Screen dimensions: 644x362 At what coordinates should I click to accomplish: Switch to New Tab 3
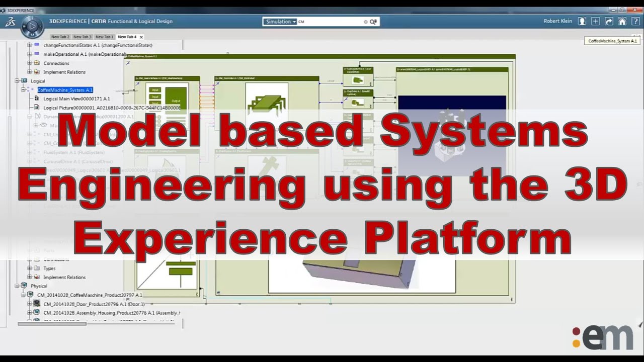(x=82, y=37)
